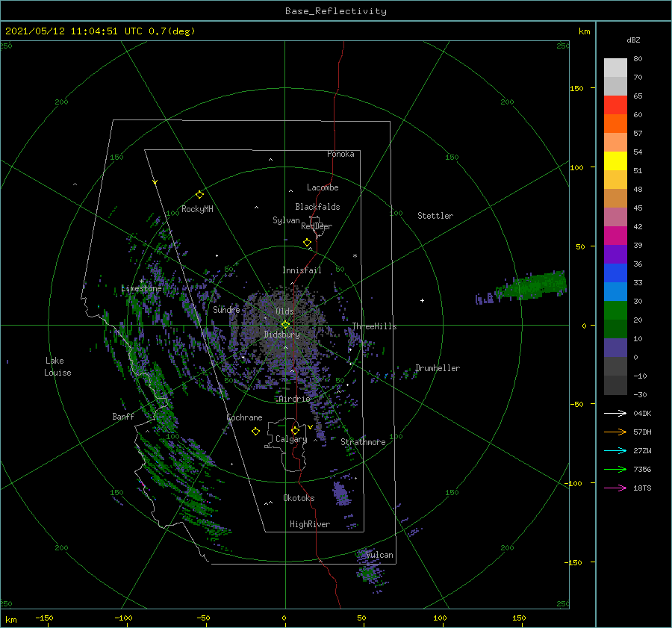Click the Sylvan label
672x628 pixels.
click(x=286, y=220)
